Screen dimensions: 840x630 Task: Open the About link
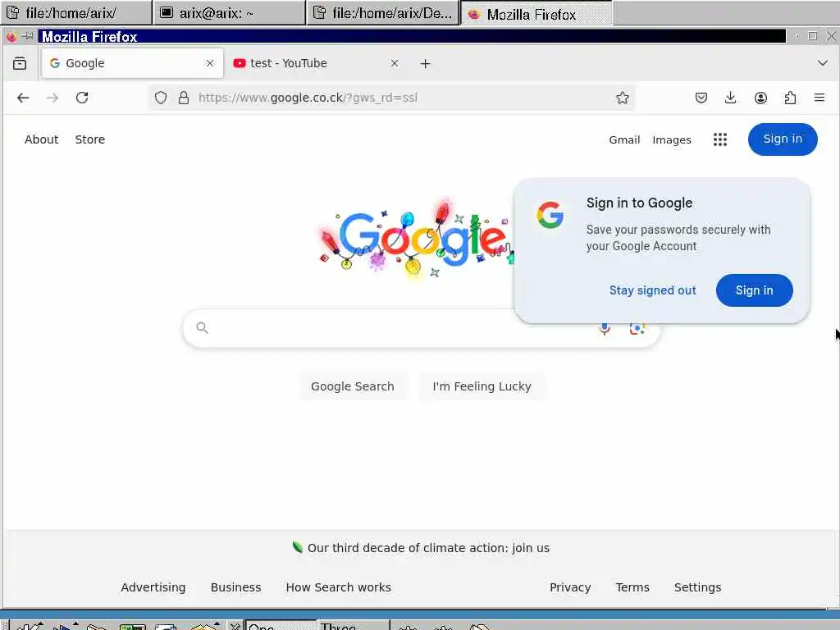coord(41,139)
